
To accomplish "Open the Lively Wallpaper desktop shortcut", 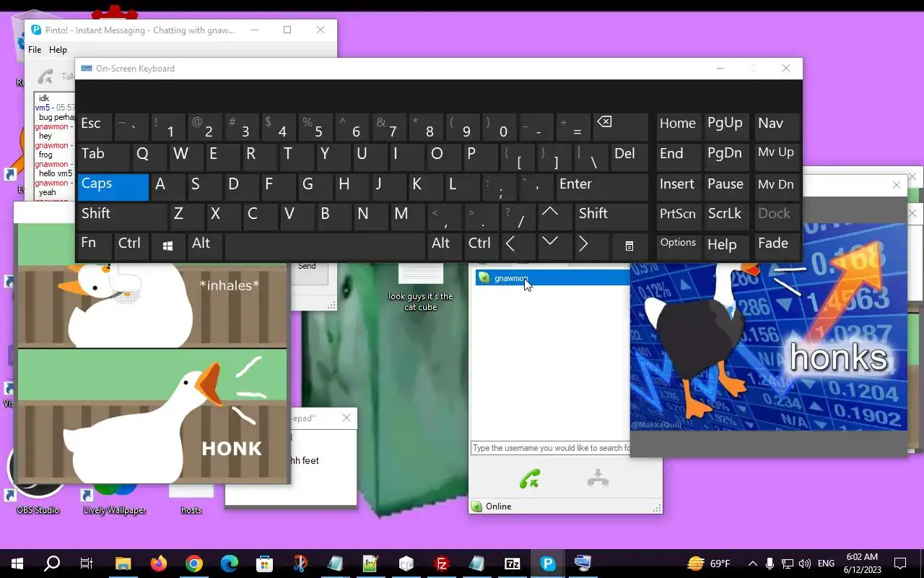I will tap(114, 500).
